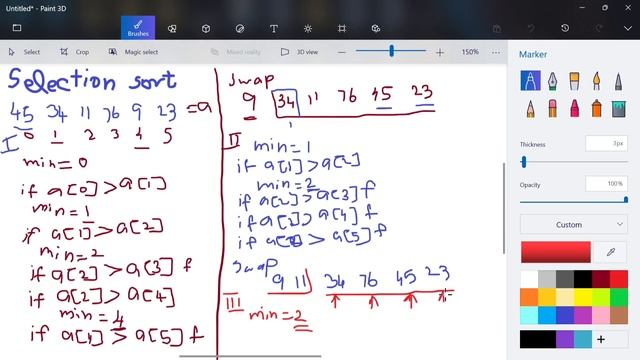Open the more options ellipsis menu

[496, 52]
